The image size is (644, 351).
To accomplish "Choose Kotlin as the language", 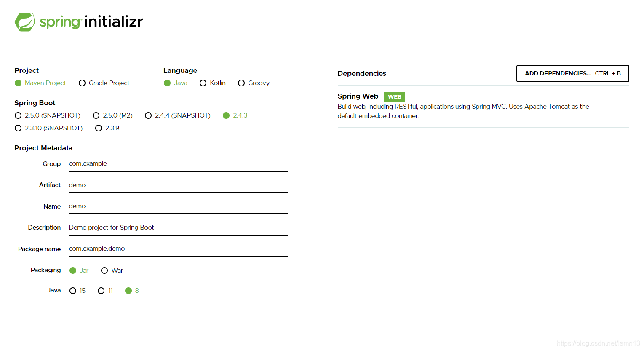I will pyautogui.click(x=213, y=83).
